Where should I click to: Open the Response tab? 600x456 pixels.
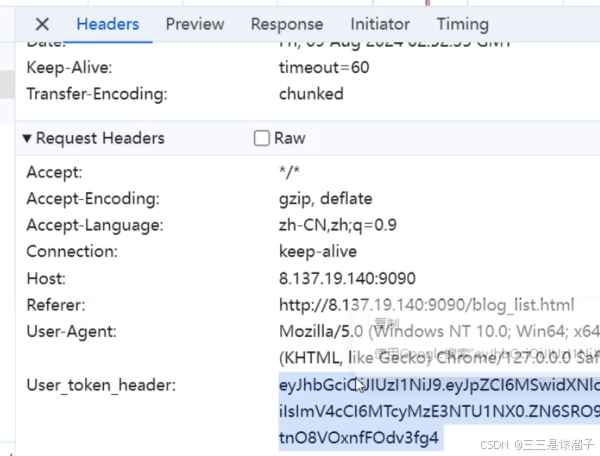(x=287, y=24)
